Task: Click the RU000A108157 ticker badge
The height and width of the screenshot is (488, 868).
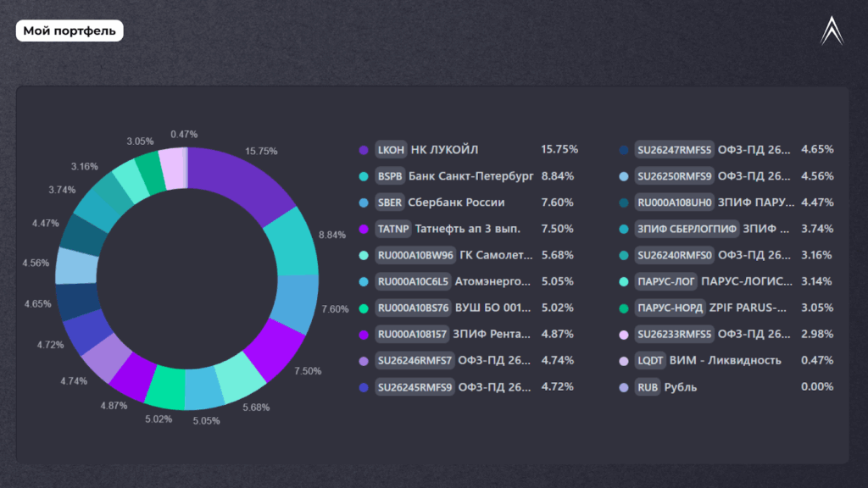Action: click(x=412, y=334)
